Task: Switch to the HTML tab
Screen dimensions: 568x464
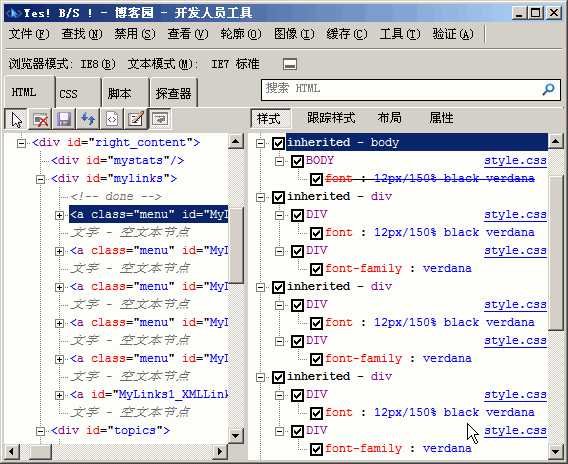Action: point(29,92)
